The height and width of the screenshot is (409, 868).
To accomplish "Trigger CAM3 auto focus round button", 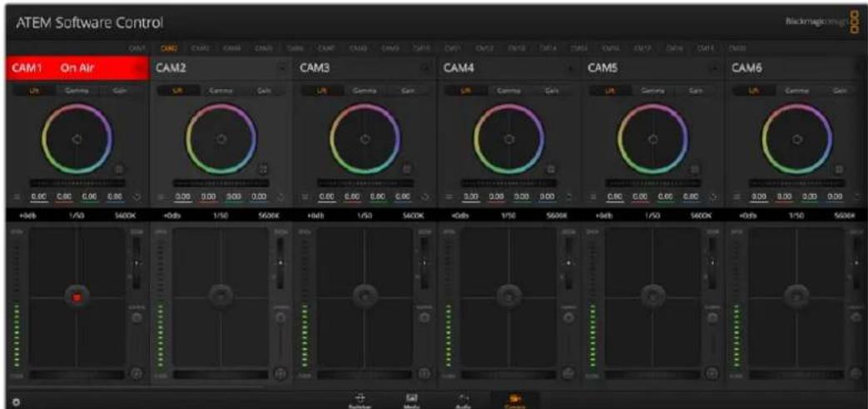I will (x=424, y=374).
